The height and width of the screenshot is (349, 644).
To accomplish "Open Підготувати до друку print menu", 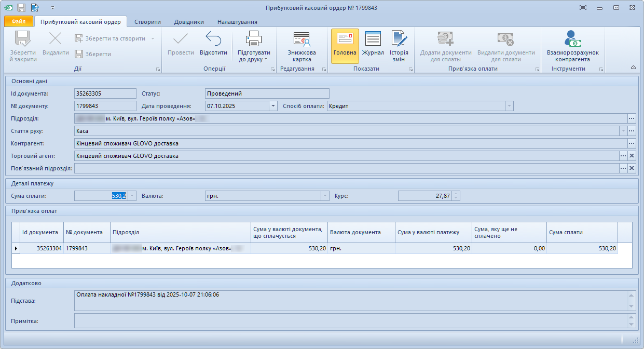I will (254, 46).
